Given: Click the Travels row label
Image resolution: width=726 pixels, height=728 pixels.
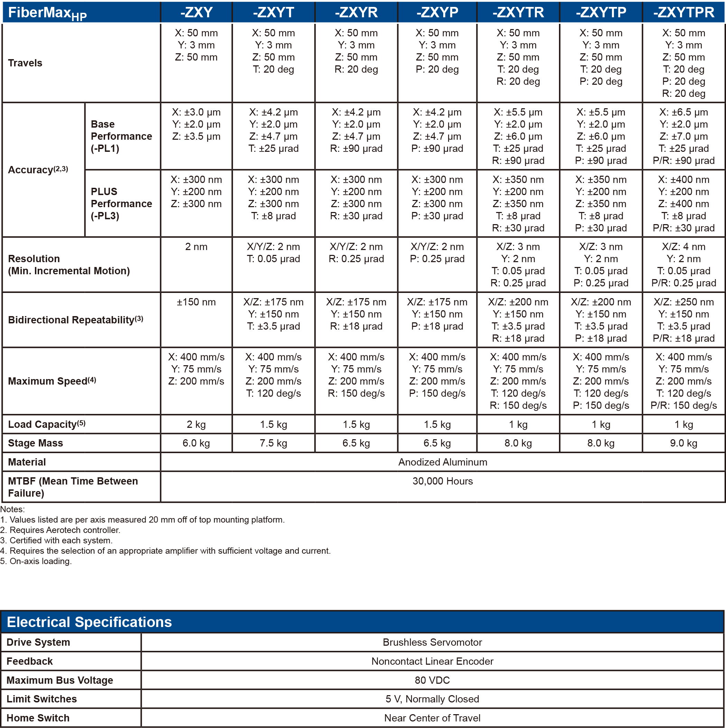Looking at the screenshot, I should pyautogui.click(x=25, y=63).
